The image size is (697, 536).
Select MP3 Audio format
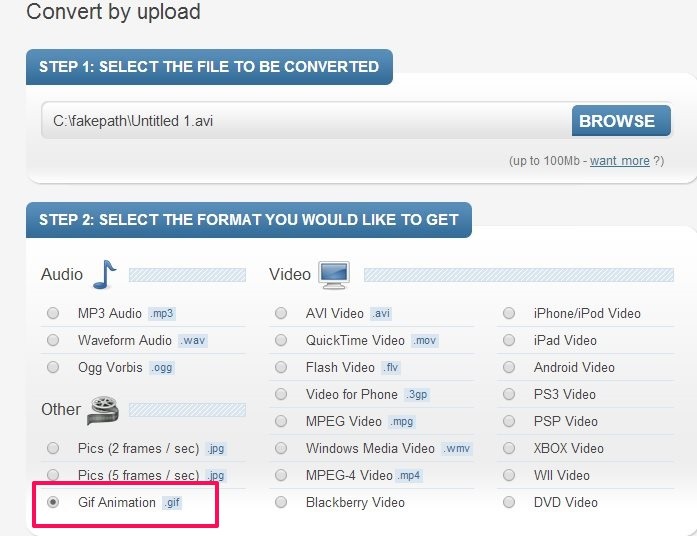click(x=52, y=313)
